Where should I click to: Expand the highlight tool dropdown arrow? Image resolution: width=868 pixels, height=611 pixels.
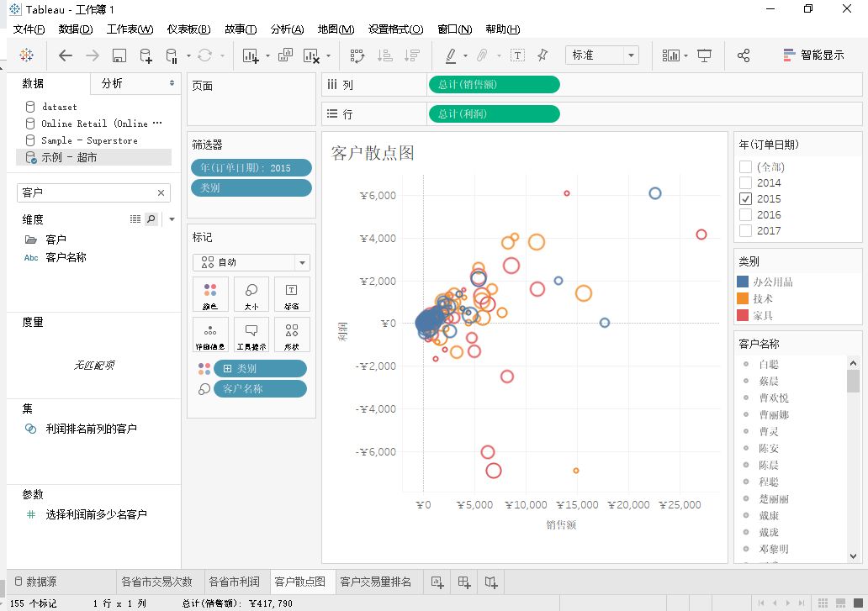(465, 55)
